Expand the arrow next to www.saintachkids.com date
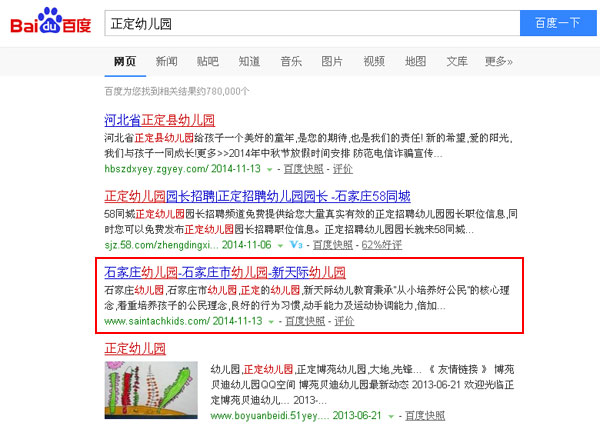 (x=271, y=322)
